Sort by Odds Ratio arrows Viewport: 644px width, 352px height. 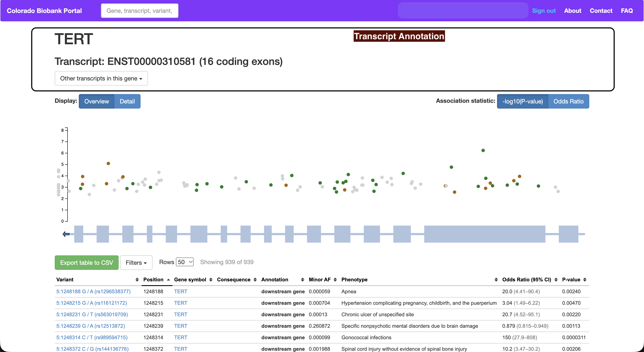[556, 280]
